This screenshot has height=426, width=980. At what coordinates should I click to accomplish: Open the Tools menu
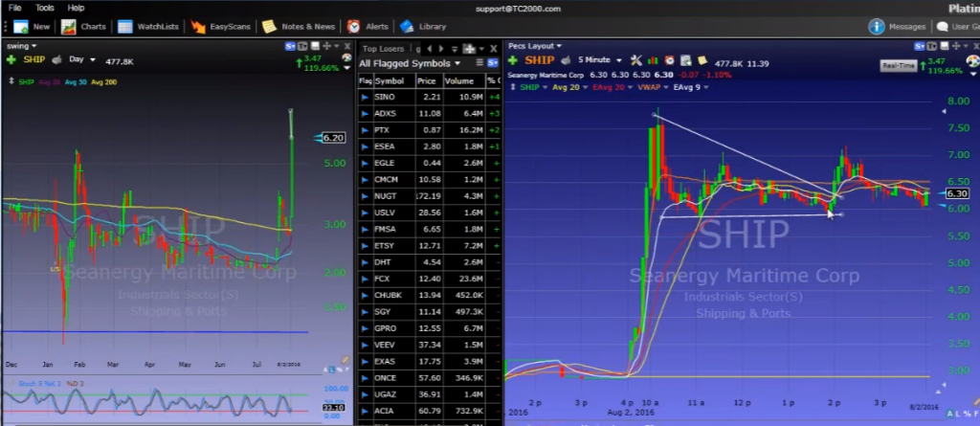44,8
